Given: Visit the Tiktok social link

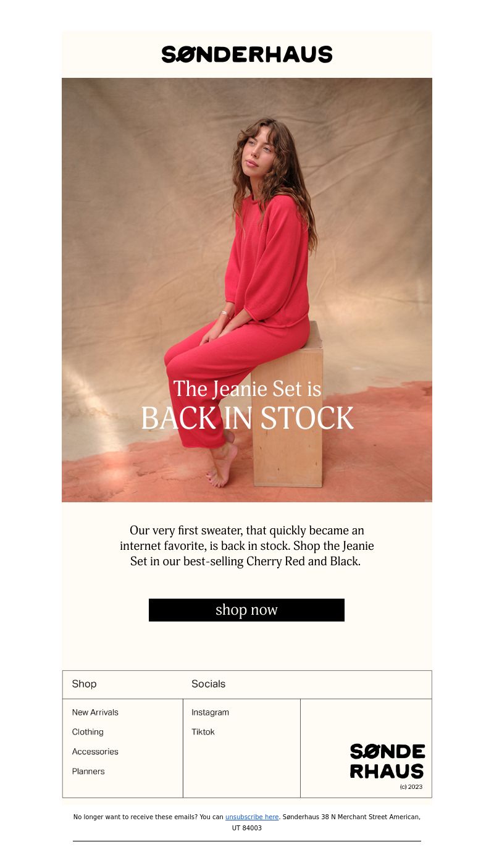Looking at the screenshot, I should point(203,732).
